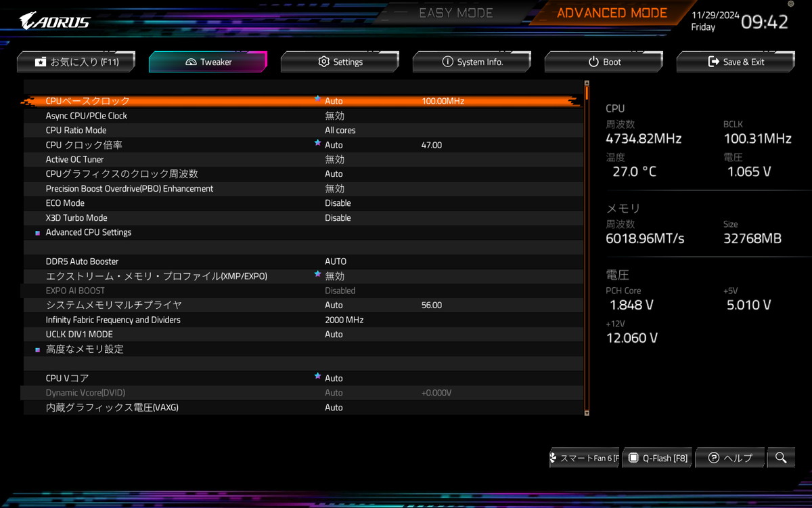Open the CPUベースクロック Auto value

(334, 101)
